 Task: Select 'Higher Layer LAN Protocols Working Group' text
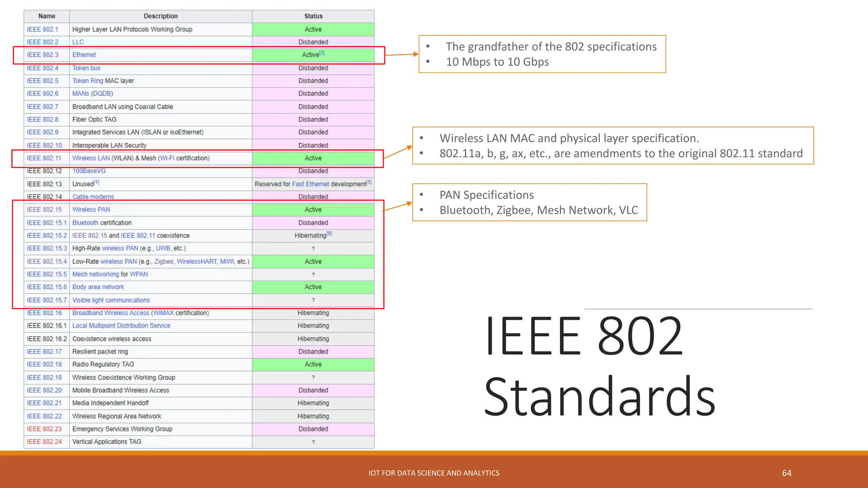[132, 29]
